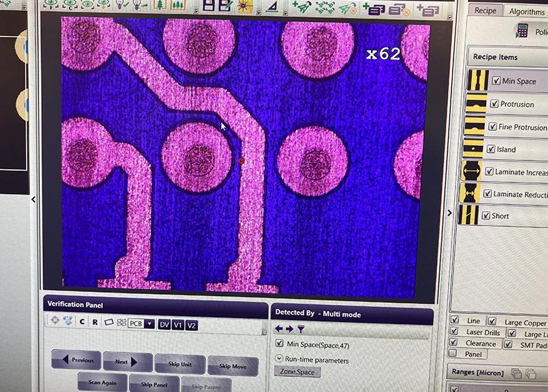Click the save-with-pencil edit icon
This screenshot has height=392, width=548.
click(x=225, y=5)
